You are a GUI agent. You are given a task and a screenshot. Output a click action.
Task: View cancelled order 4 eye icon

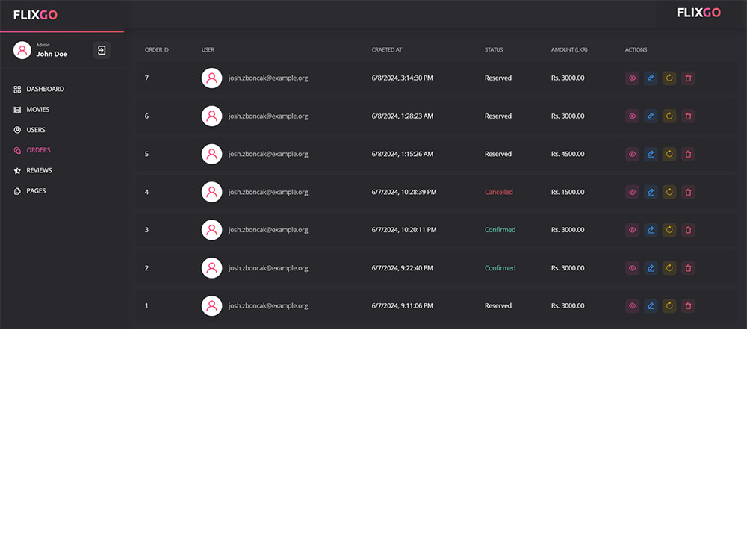632,192
